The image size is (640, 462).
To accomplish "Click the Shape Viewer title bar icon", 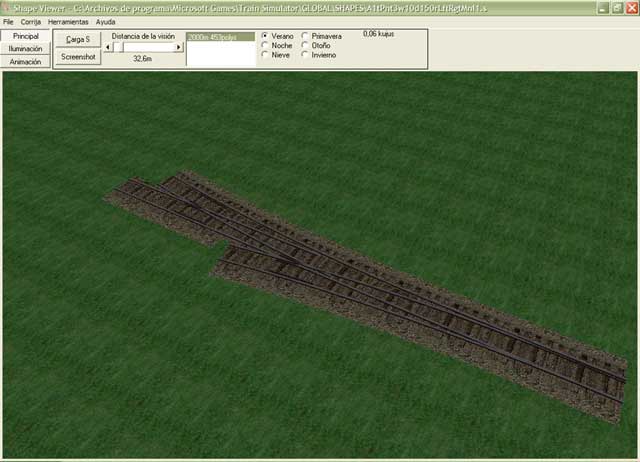I will point(7,7).
